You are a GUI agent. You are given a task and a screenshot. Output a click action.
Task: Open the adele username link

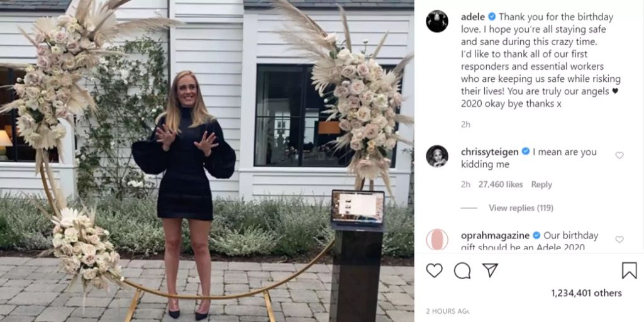473,17
